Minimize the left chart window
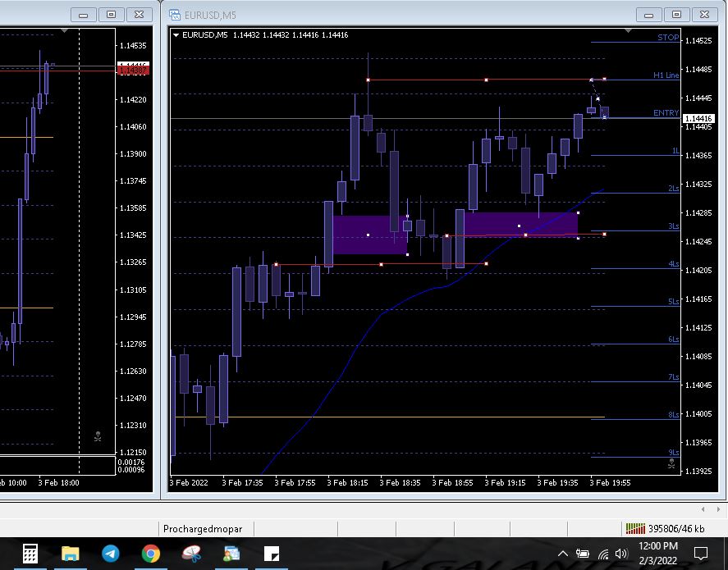Screen dimensions: 728x570 tap(84, 15)
